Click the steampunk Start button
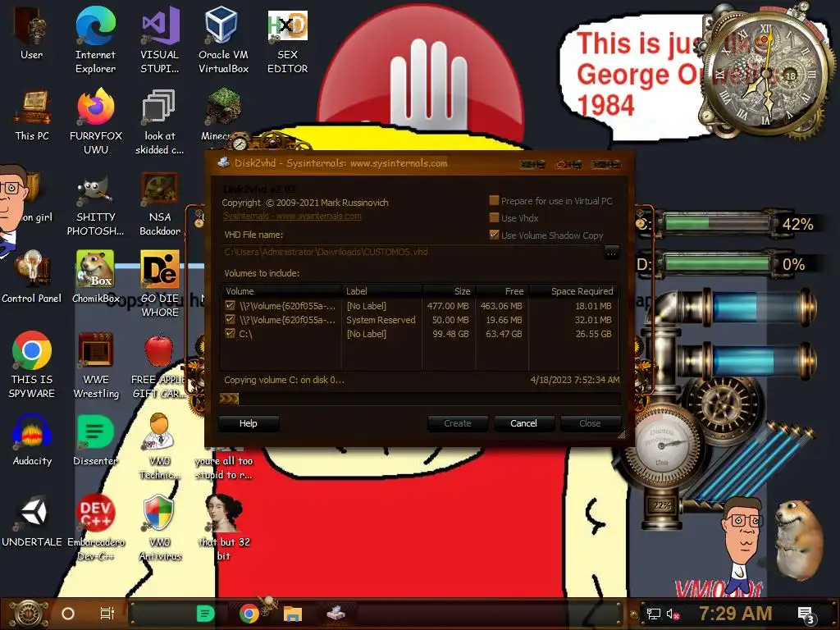Screen dimensions: 840x630 click(x=28, y=614)
